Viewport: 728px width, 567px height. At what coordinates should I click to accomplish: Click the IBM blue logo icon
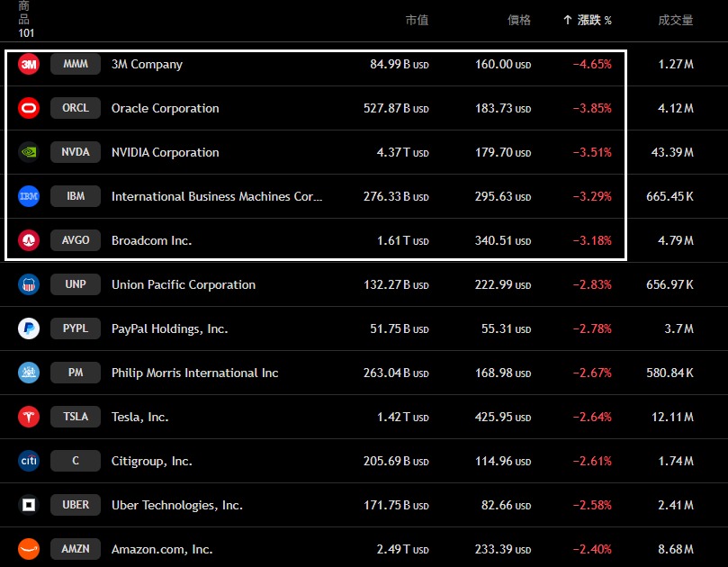29,196
